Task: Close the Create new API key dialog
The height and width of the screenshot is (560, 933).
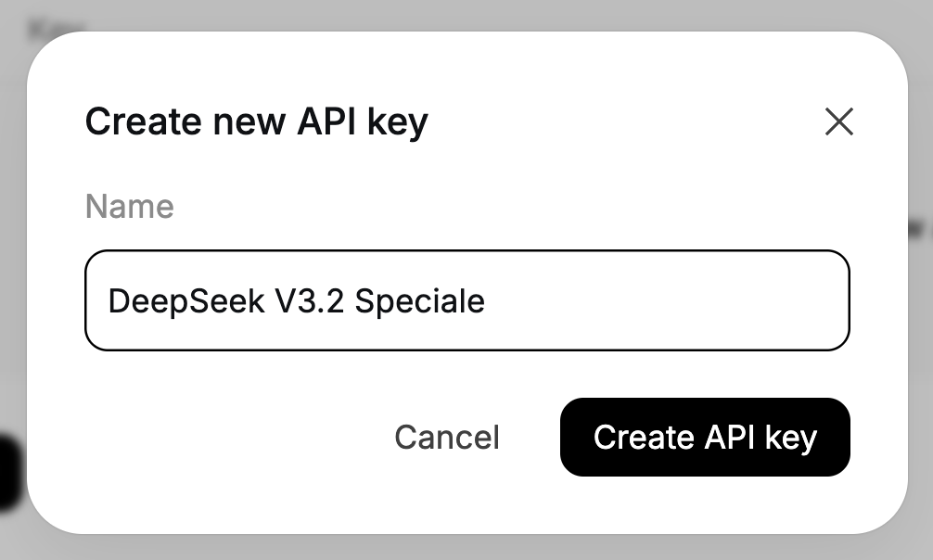Action: coord(838,121)
